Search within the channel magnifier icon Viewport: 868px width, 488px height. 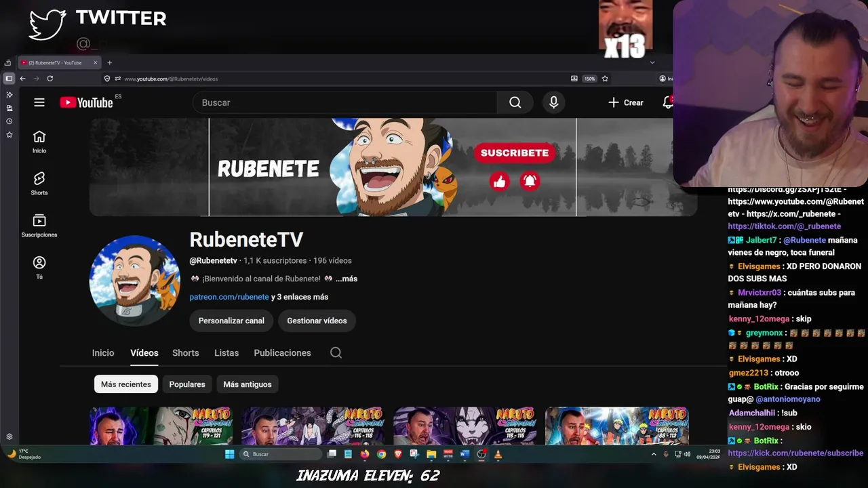336,352
